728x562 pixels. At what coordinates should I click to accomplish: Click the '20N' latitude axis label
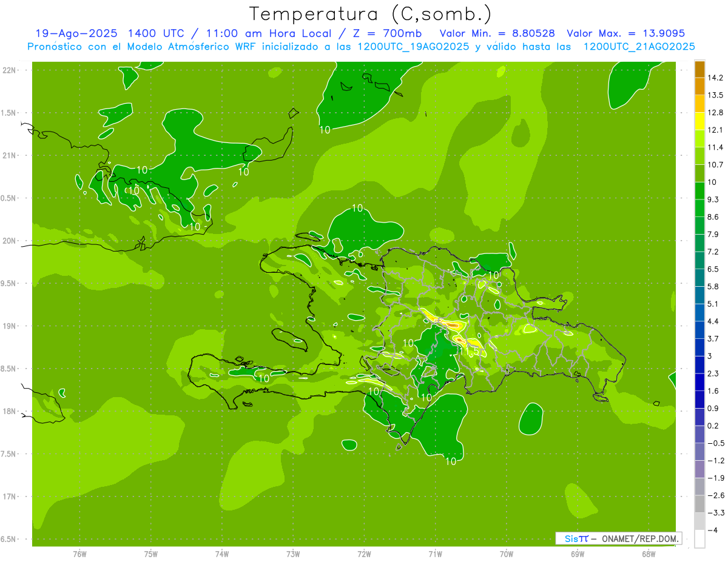(x=8, y=241)
